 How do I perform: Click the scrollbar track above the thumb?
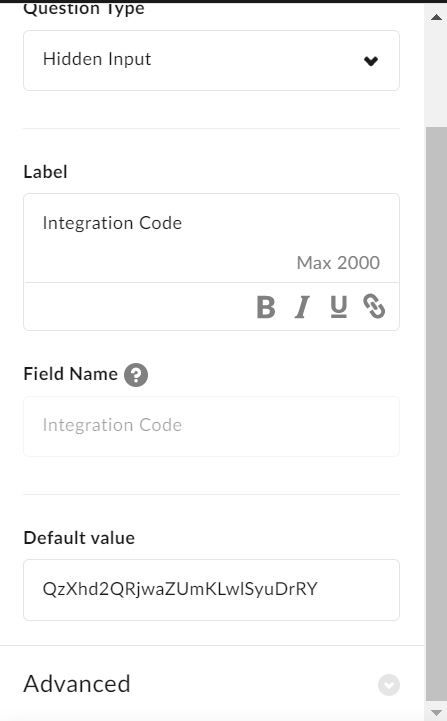436,77
